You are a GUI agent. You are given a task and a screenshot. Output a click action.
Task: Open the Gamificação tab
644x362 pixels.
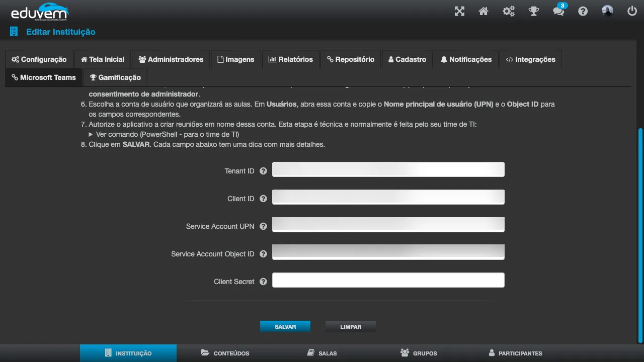click(115, 77)
